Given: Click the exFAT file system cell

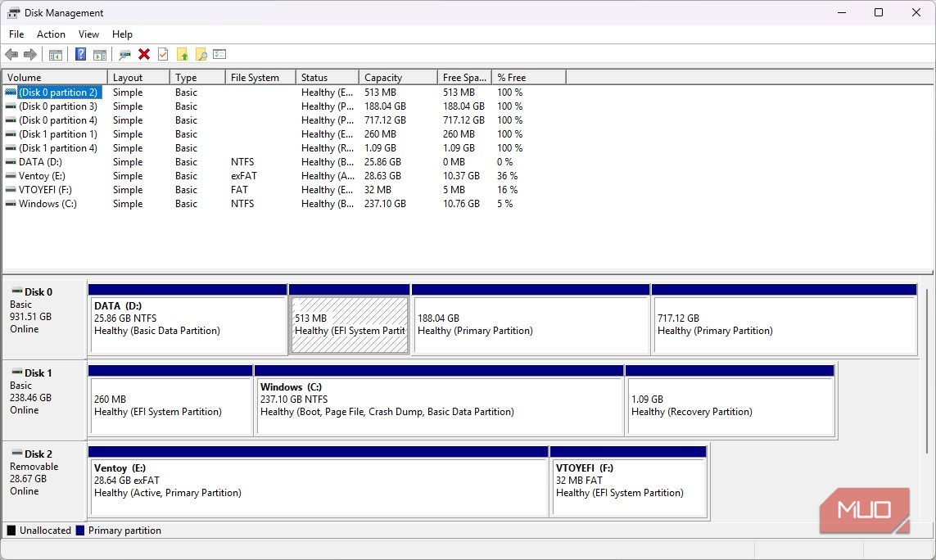Looking at the screenshot, I should pyautogui.click(x=243, y=176).
